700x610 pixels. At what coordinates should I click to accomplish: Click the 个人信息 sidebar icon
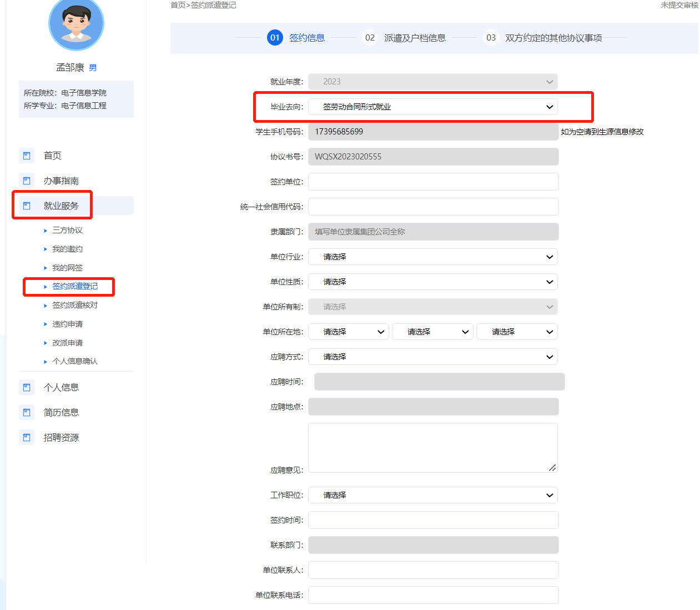pos(26,387)
